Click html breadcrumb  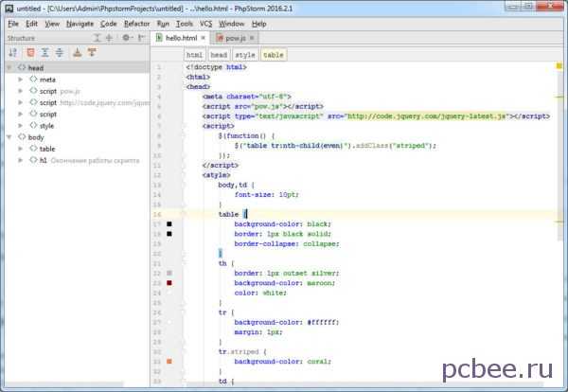(194, 55)
